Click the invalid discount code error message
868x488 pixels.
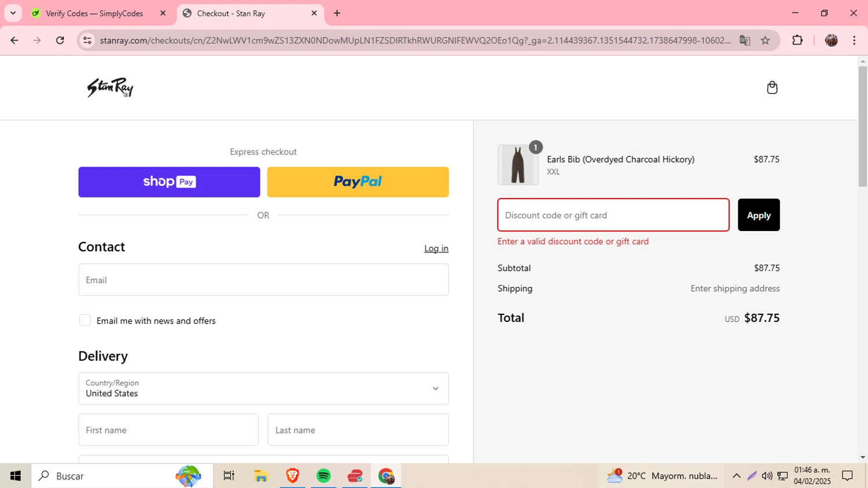[573, 241]
